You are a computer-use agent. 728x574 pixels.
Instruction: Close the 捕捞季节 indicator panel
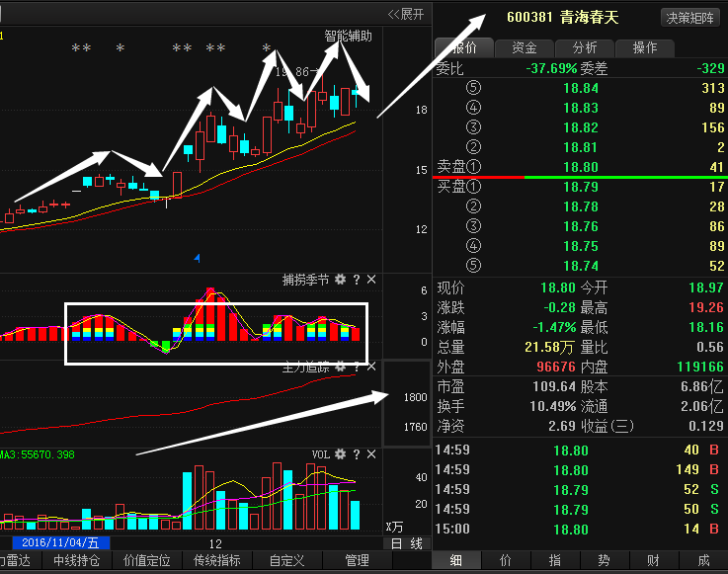pyautogui.click(x=371, y=280)
